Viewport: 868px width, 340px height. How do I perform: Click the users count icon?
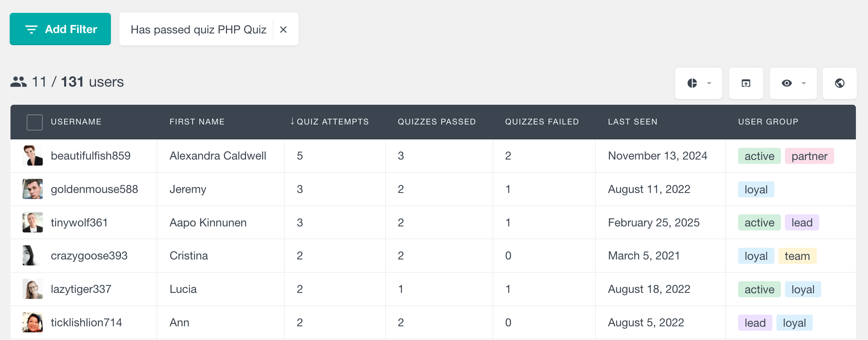pyautogui.click(x=18, y=81)
